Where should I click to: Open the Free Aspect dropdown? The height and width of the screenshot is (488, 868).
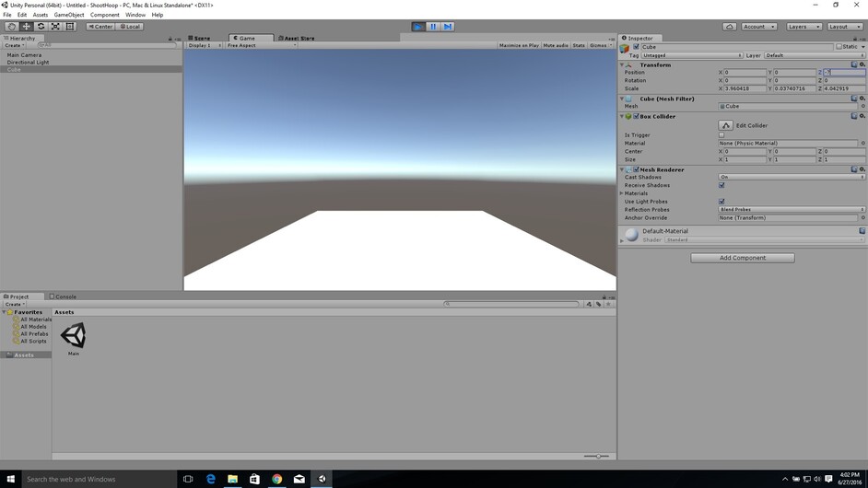[262, 45]
